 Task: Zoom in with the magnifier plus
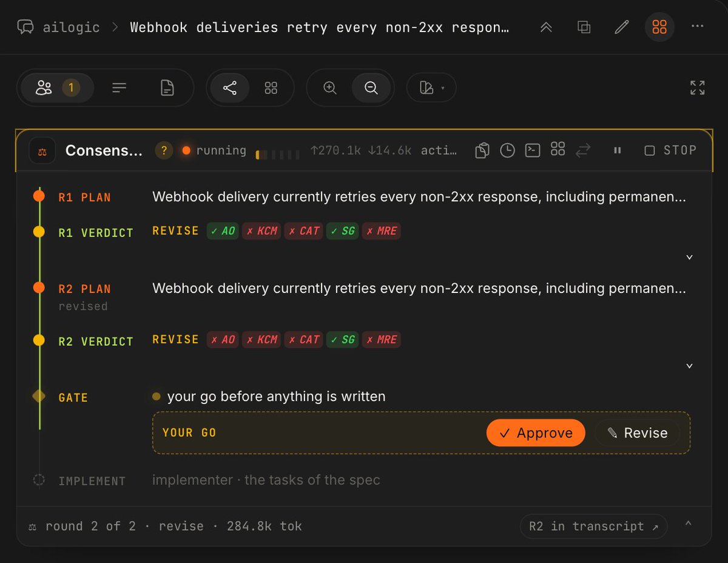coord(330,88)
